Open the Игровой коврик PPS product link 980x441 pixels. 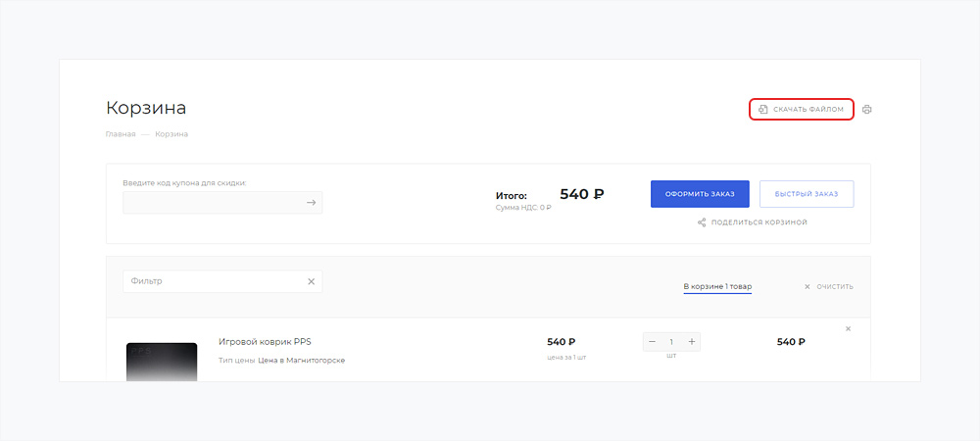point(265,341)
